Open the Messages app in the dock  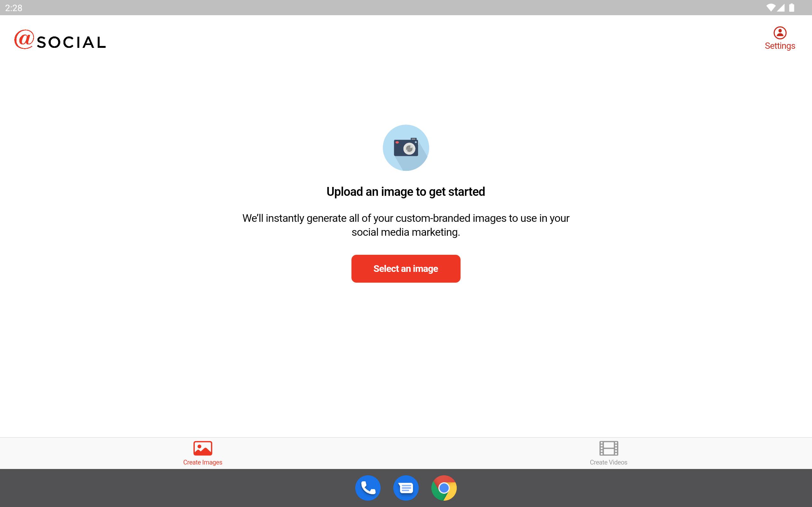click(406, 488)
